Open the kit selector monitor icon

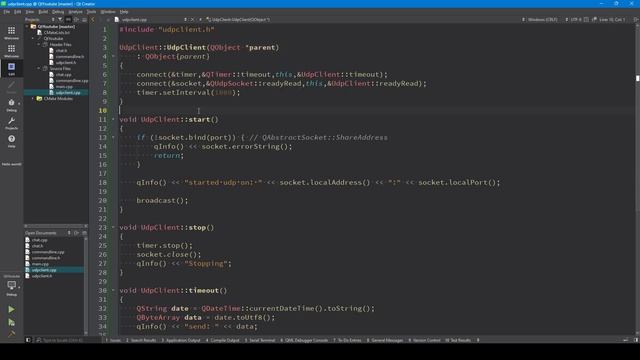tap(11, 286)
